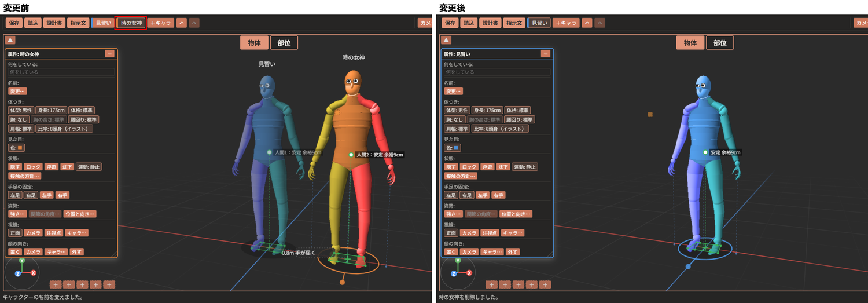Open orange 色 swatch in 時の女神 panel
This screenshot has height=303, width=868.
[16, 148]
